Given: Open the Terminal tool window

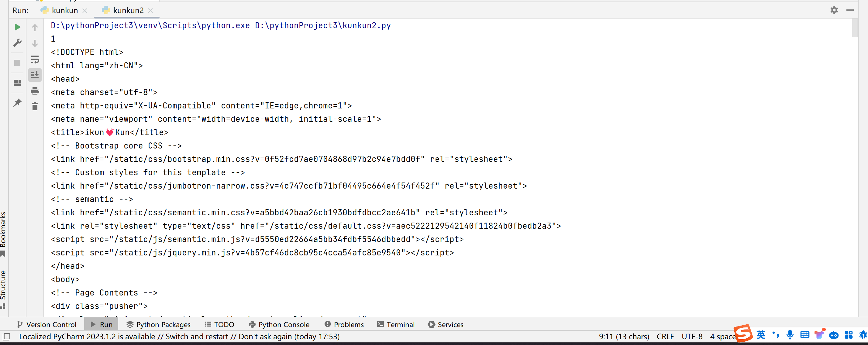Looking at the screenshot, I should (396, 324).
